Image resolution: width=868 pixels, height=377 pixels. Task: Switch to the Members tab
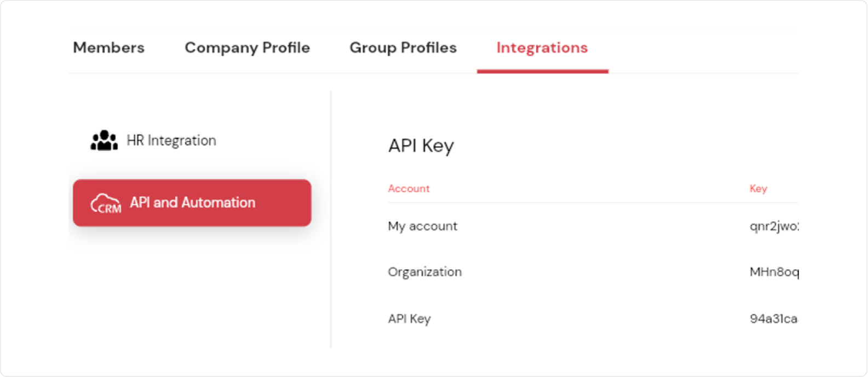click(108, 48)
